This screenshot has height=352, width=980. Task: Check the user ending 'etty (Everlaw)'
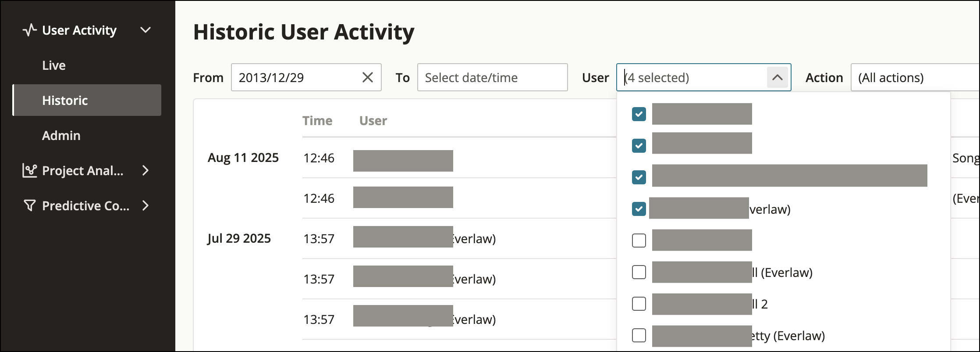(x=639, y=335)
